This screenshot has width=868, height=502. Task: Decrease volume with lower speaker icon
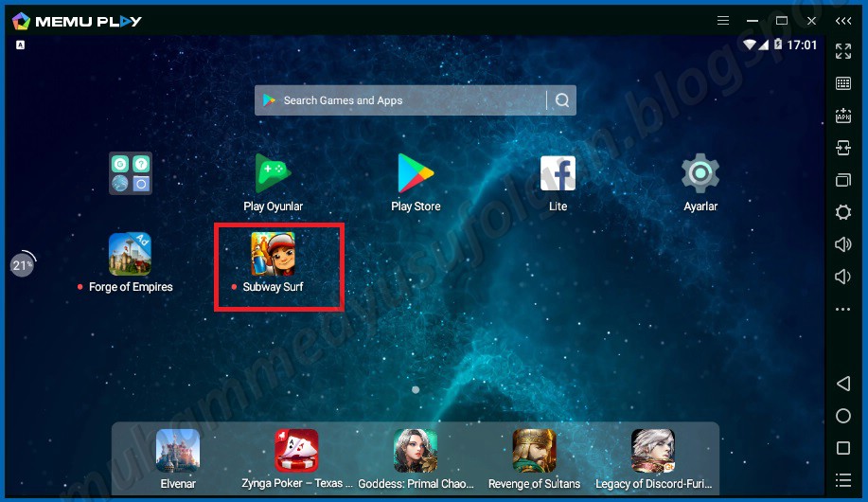842,277
